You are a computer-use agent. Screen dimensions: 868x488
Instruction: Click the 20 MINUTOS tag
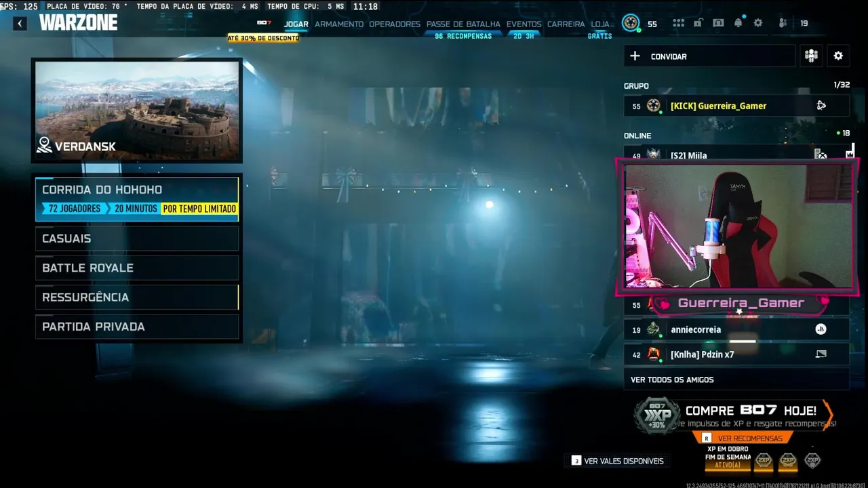tap(134, 209)
